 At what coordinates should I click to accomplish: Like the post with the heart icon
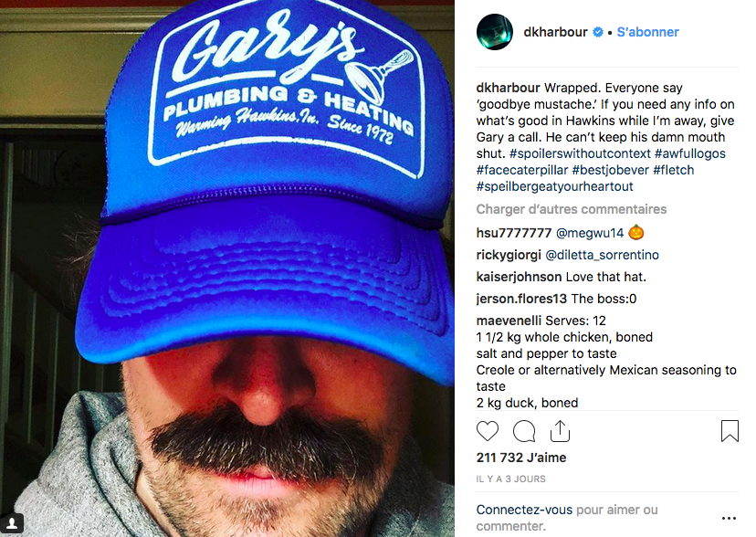coord(487,431)
